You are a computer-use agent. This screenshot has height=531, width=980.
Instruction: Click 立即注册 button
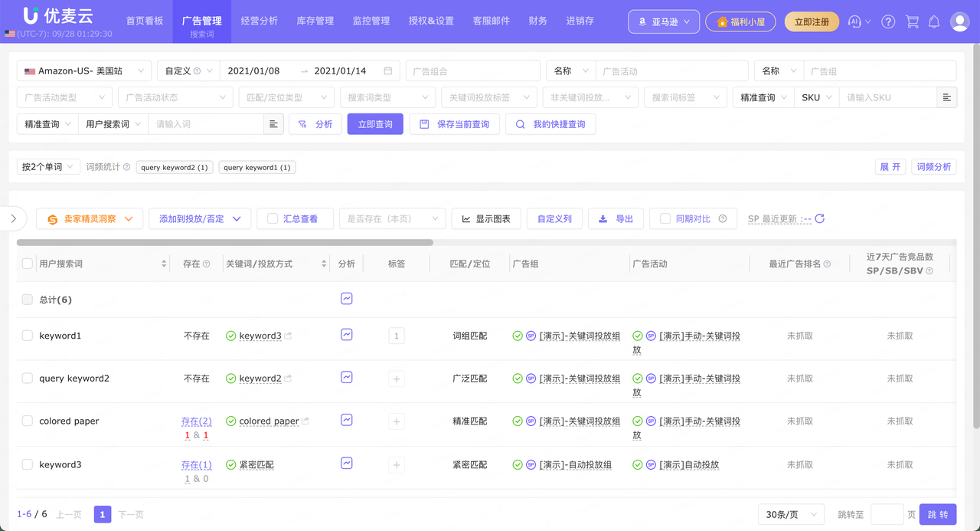[812, 21]
